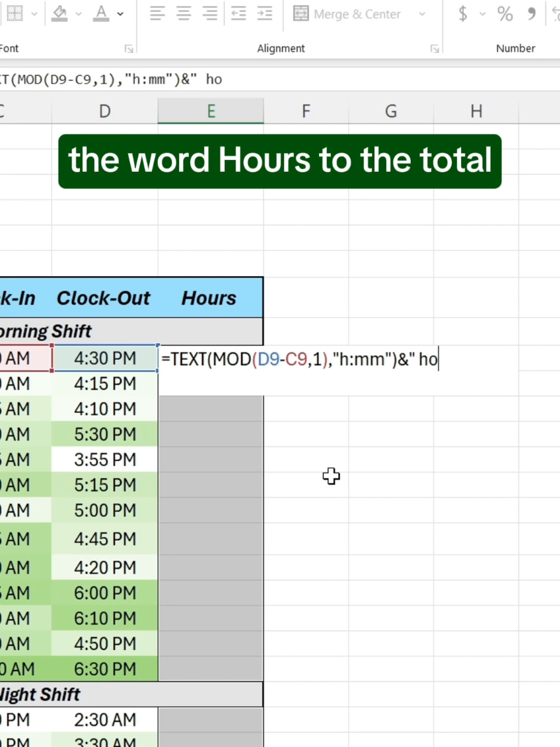The image size is (560, 747).
Task: Apply borders to the selection
Action: click(15, 13)
